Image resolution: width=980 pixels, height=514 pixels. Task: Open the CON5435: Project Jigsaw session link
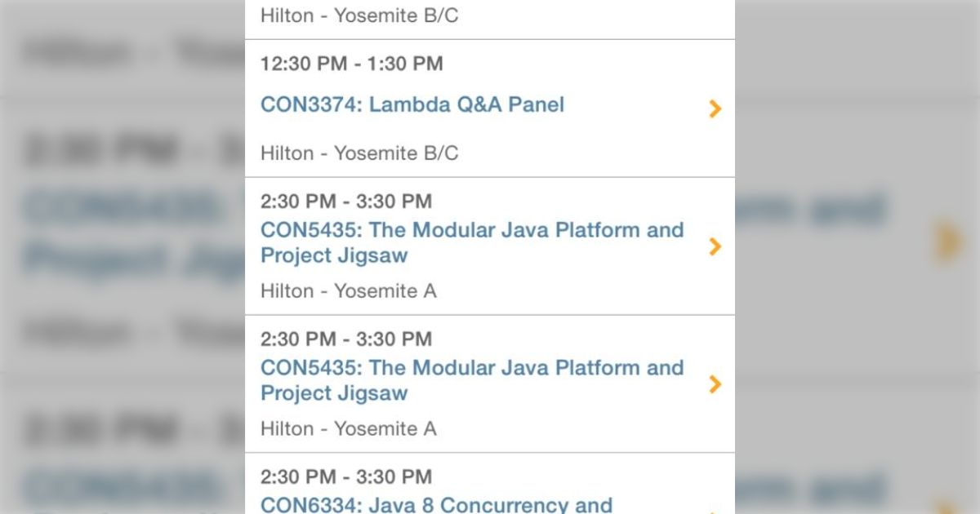point(471,242)
